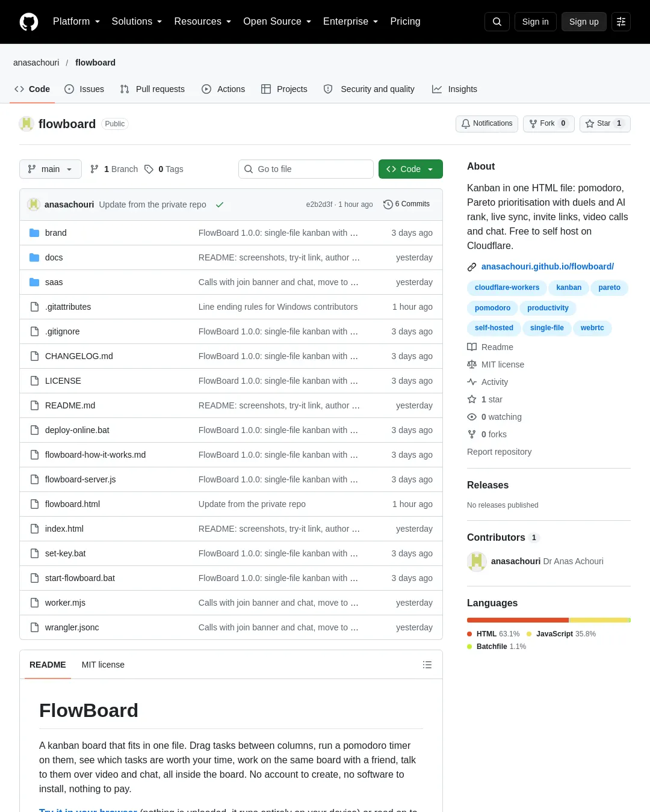View the 1 star stargazers link
The width and height of the screenshot is (650, 812).
click(x=484, y=399)
